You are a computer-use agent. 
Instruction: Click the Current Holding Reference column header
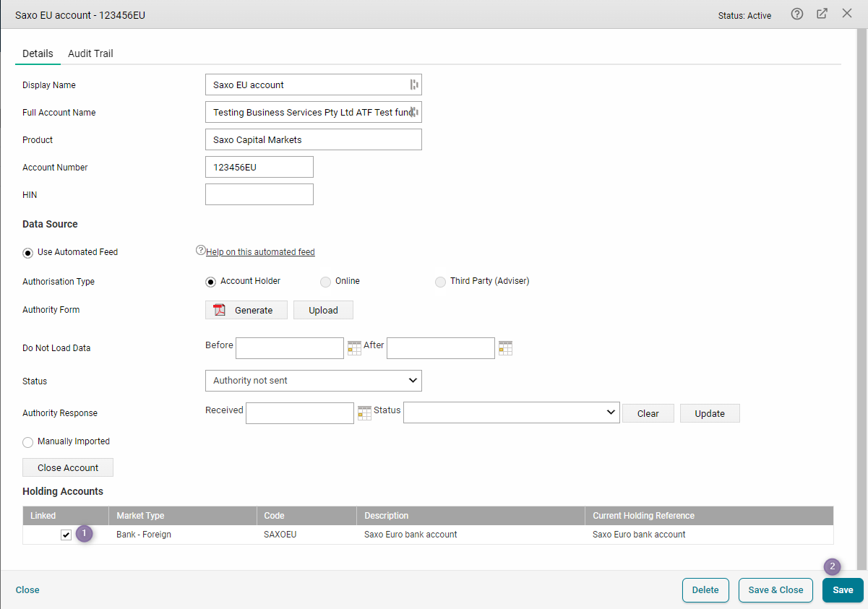(x=709, y=516)
